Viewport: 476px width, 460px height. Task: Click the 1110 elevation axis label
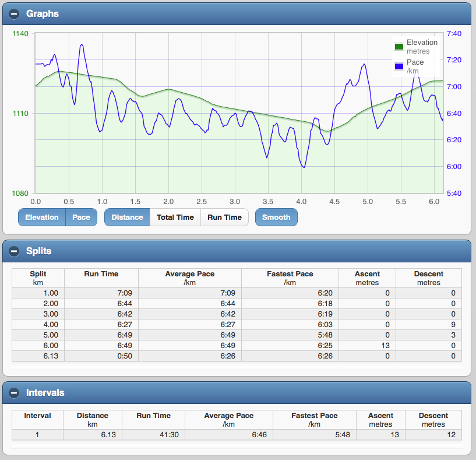20,113
